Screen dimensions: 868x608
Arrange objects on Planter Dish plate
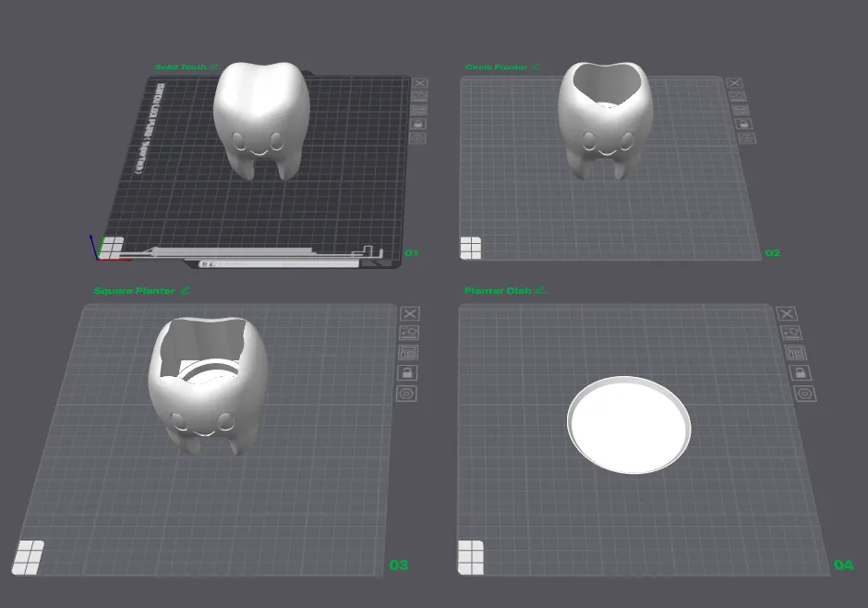click(x=794, y=353)
